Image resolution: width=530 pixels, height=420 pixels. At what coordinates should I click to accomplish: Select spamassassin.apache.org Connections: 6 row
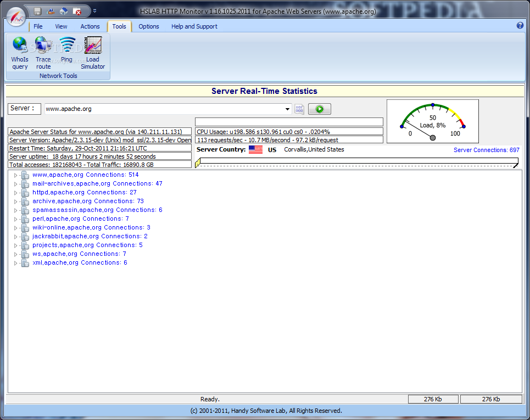click(x=97, y=210)
